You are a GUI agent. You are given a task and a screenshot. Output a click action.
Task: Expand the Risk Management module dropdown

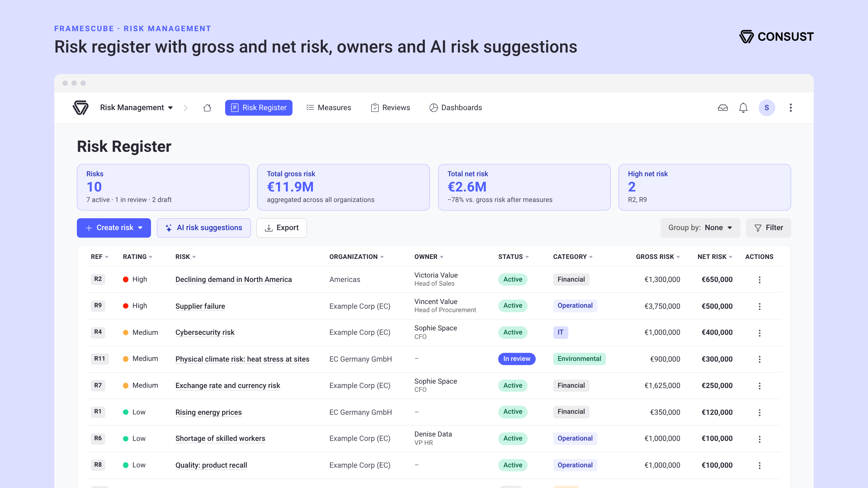pyautogui.click(x=137, y=108)
